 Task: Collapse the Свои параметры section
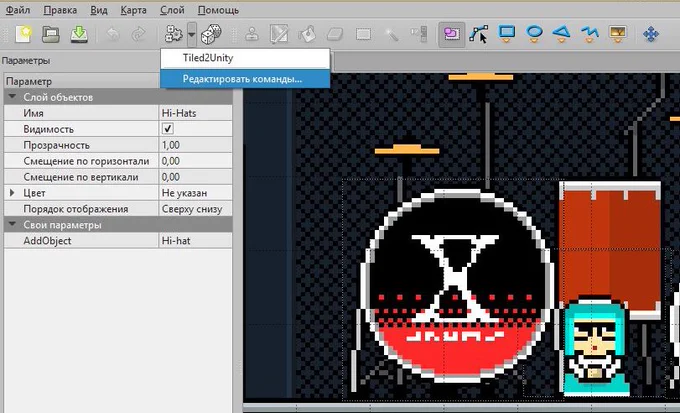tap(12, 224)
